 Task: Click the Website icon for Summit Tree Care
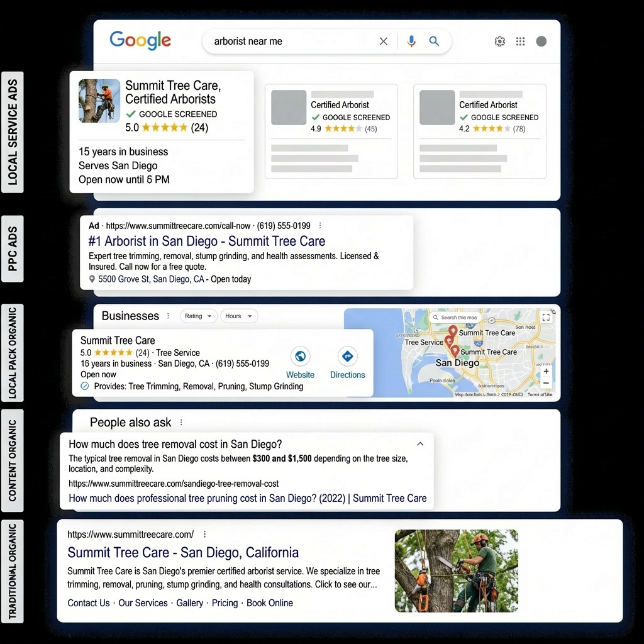300,357
